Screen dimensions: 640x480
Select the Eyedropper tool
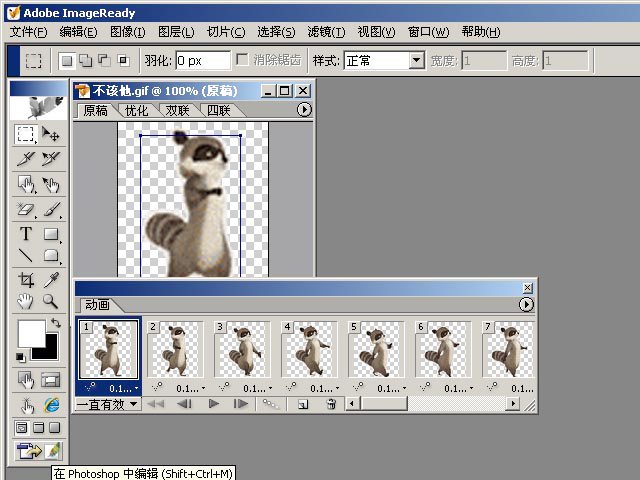tap(51, 280)
